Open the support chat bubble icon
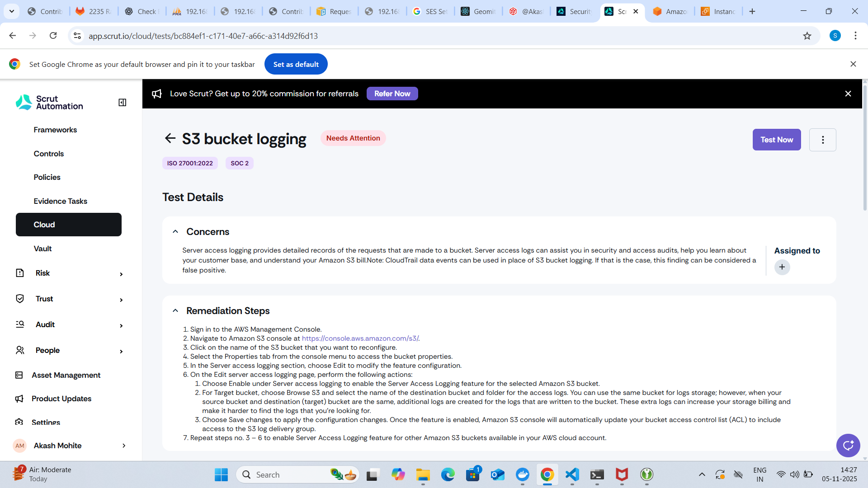The height and width of the screenshot is (488, 868). pyautogui.click(x=848, y=446)
